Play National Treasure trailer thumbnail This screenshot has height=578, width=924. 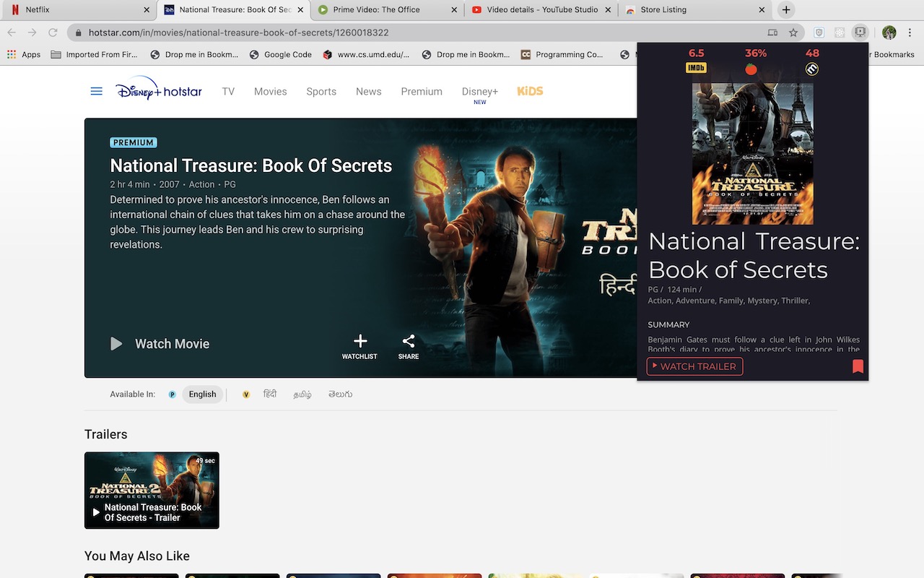click(152, 491)
